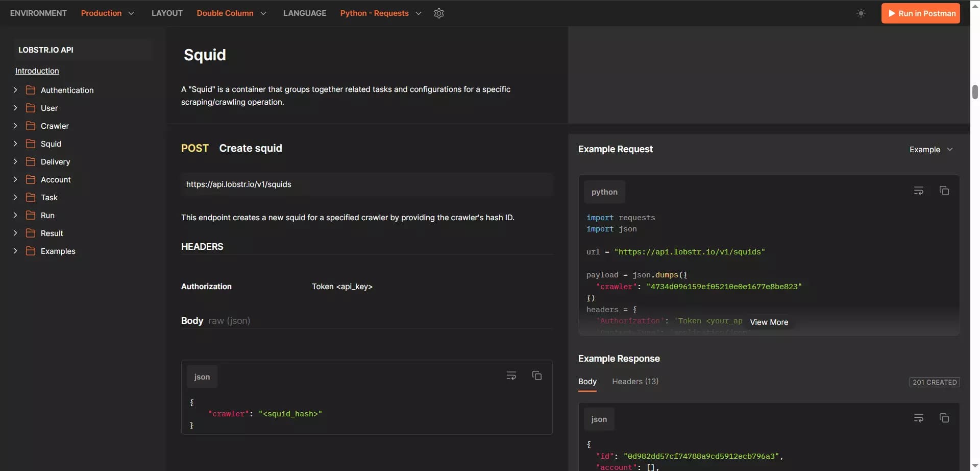Screen dimensions: 980x471
Task: Click the Create squid heading
Action: click(x=250, y=148)
